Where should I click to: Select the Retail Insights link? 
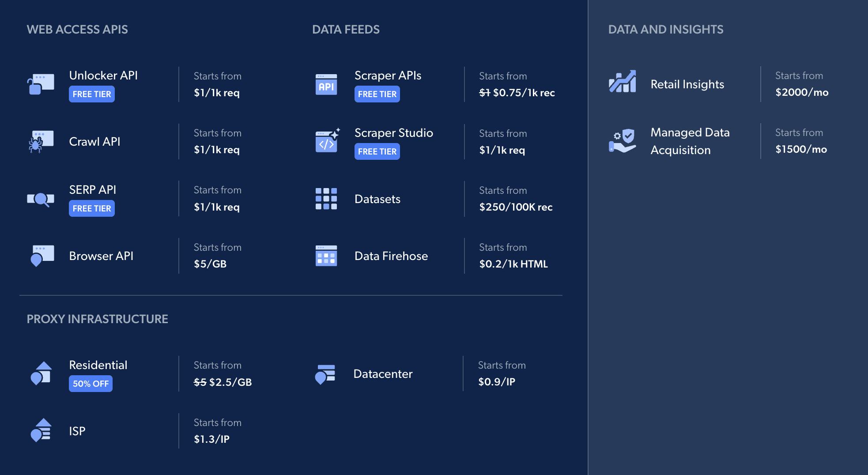[x=687, y=84]
